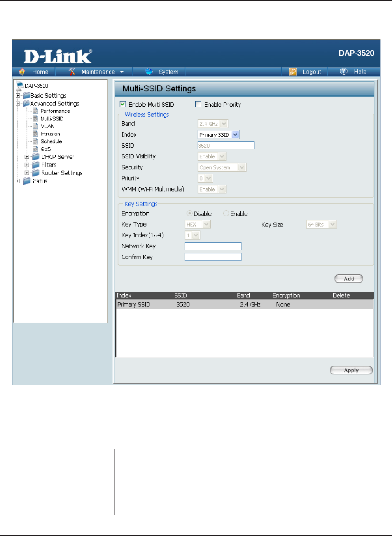392x536 pixels.
Task: Click the DAP-3520 device icon in tree
Action: coord(19,86)
